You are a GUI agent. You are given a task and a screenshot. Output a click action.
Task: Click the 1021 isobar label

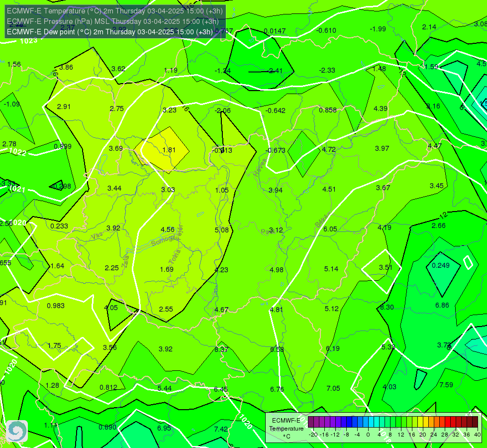16,189
